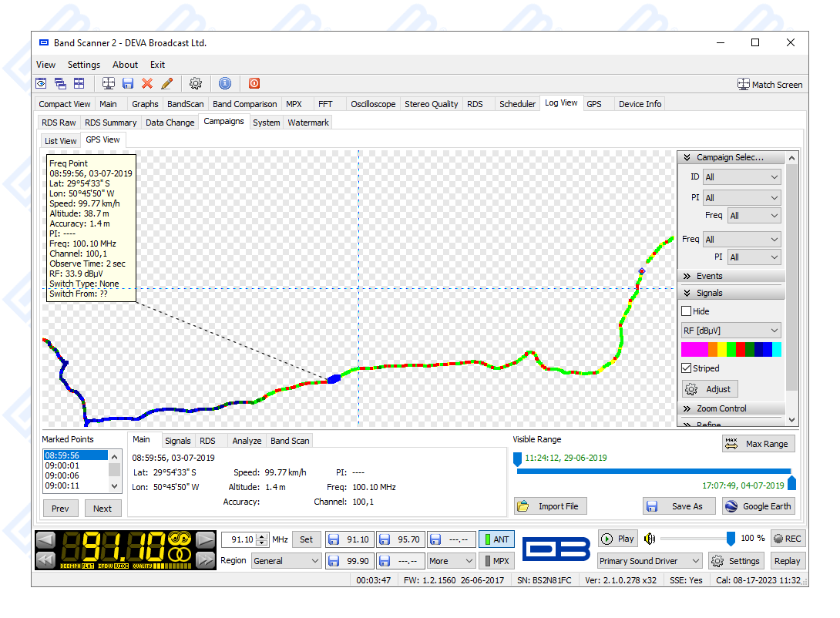Click the red X delete icon

click(147, 83)
